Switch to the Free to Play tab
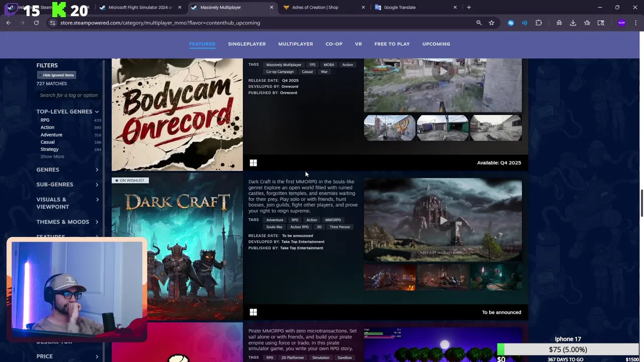The width and height of the screenshot is (644, 362). [392, 44]
